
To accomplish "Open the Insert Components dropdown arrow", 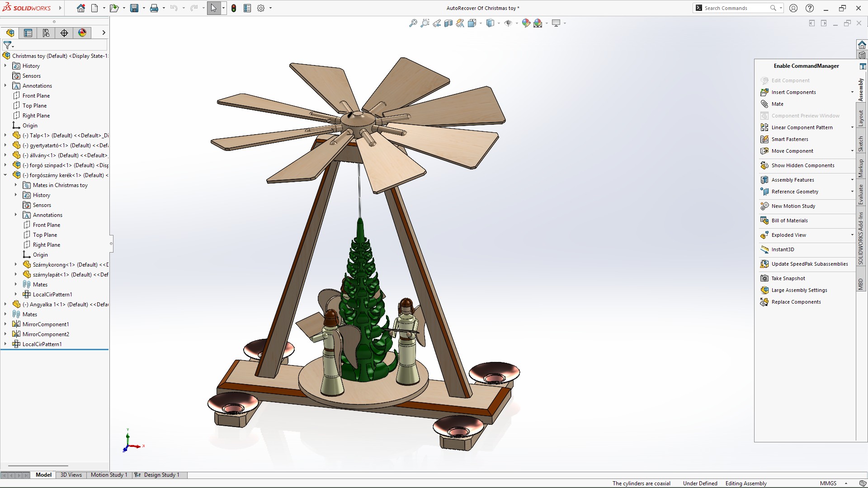I will click(x=852, y=92).
